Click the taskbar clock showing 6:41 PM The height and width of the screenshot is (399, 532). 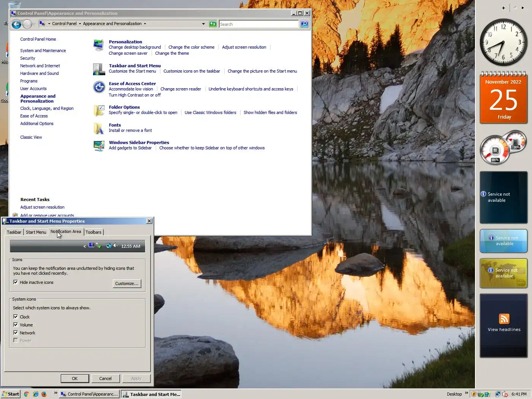pyautogui.click(x=519, y=394)
